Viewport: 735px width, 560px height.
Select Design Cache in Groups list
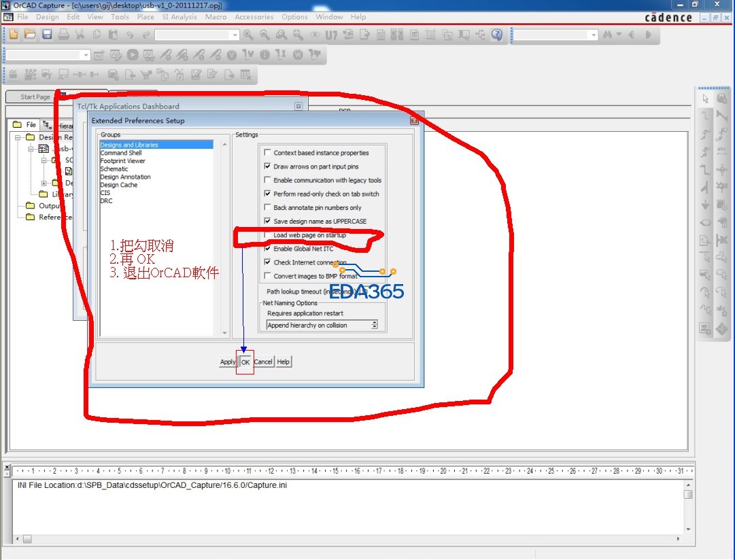pos(118,185)
